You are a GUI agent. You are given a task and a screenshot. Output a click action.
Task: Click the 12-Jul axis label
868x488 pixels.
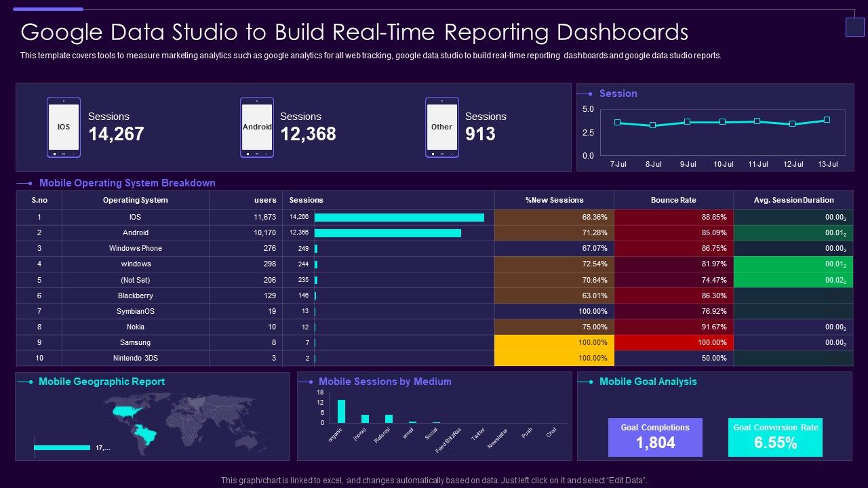coord(793,165)
